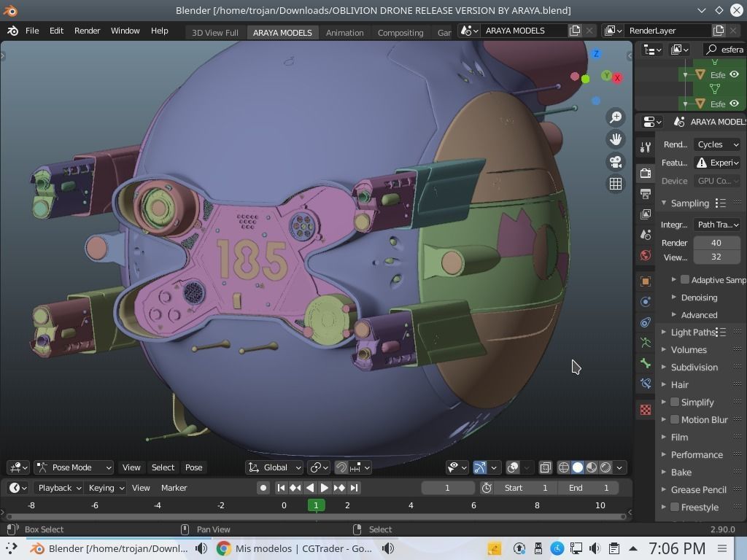Open the Render properties tab

[646, 172]
